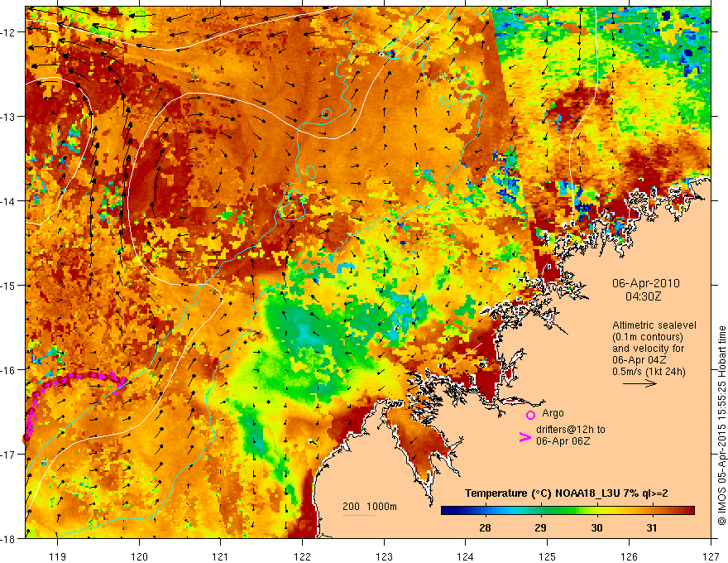Click the 'and velocity for' legend text
Image resolution: width=728 pixels, height=563 pixels.
[x=648, y=349]
